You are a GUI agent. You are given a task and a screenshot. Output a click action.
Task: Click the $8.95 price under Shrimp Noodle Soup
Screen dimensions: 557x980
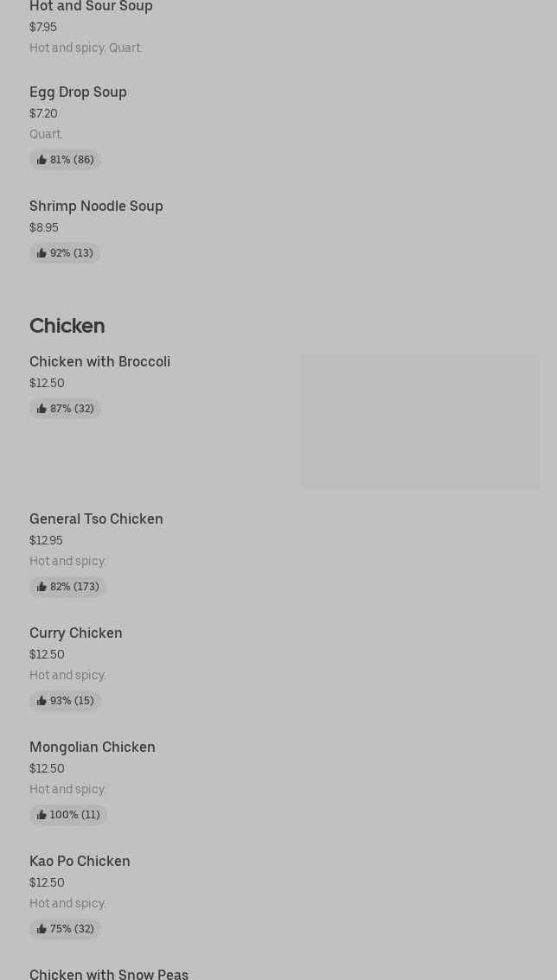tap(44, 228)
